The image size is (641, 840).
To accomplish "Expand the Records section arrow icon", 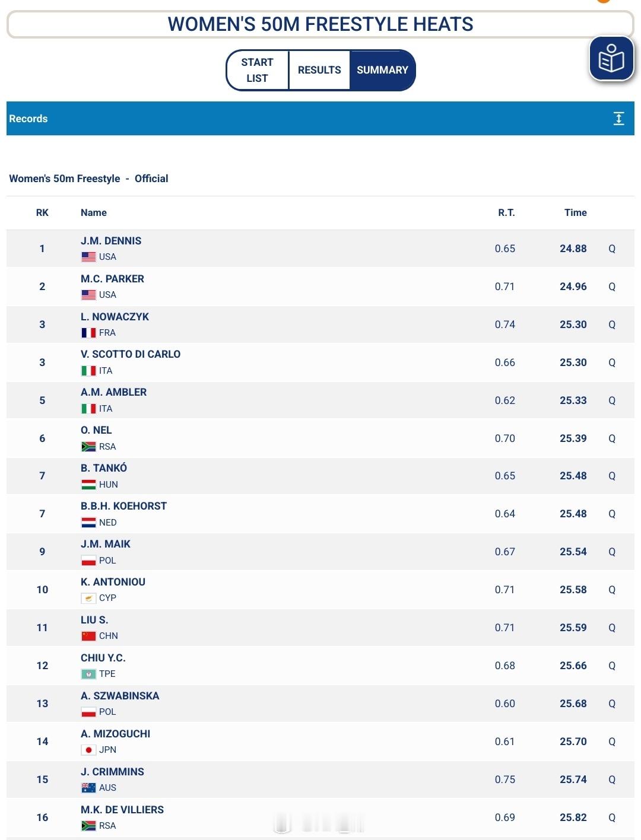I will pyautogui.click(x=618, y=119).
